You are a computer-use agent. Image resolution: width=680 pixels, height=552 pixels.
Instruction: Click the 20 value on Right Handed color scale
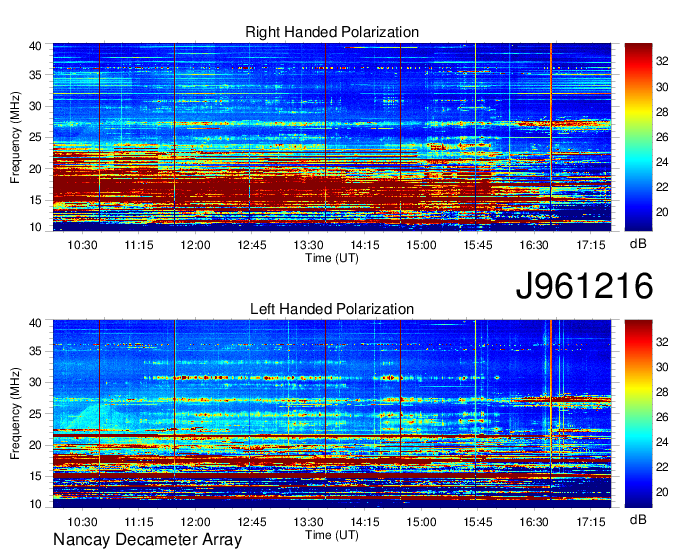(662, 212)
